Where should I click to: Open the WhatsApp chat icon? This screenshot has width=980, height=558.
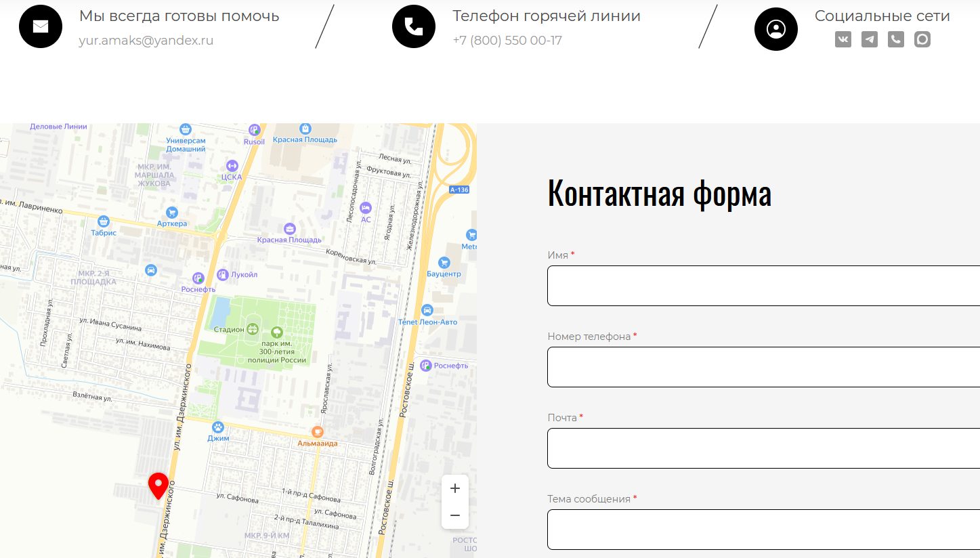coord(922,39)
